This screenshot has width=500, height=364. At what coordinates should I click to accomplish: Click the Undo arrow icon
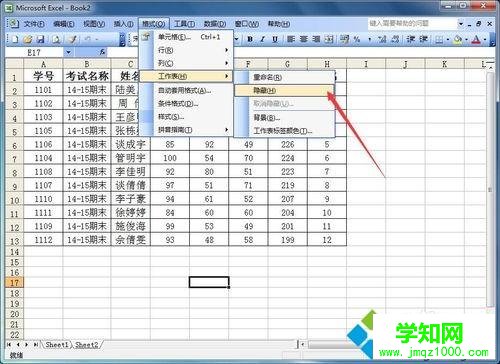click(x=87, y=40)
